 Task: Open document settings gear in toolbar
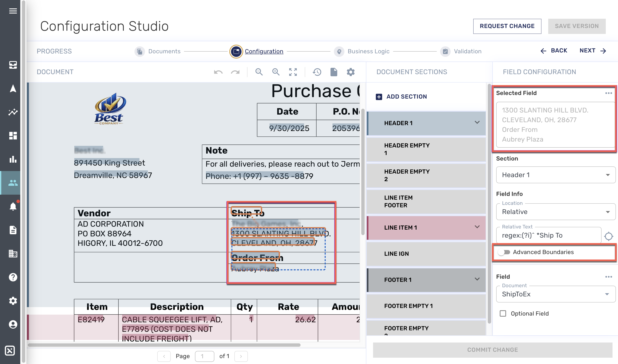351,72
